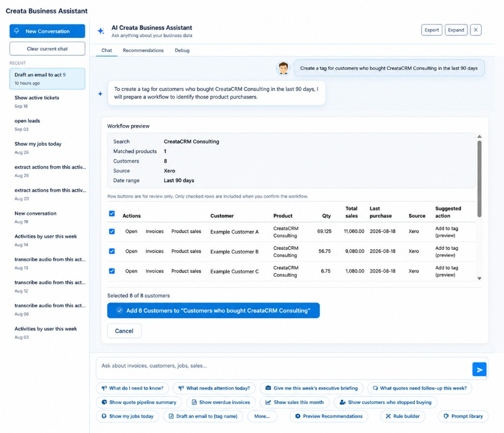504x433 pixels.
Task: Open the 'Show my jobs today' conversation from Aug 26
Action: [47, 148]
